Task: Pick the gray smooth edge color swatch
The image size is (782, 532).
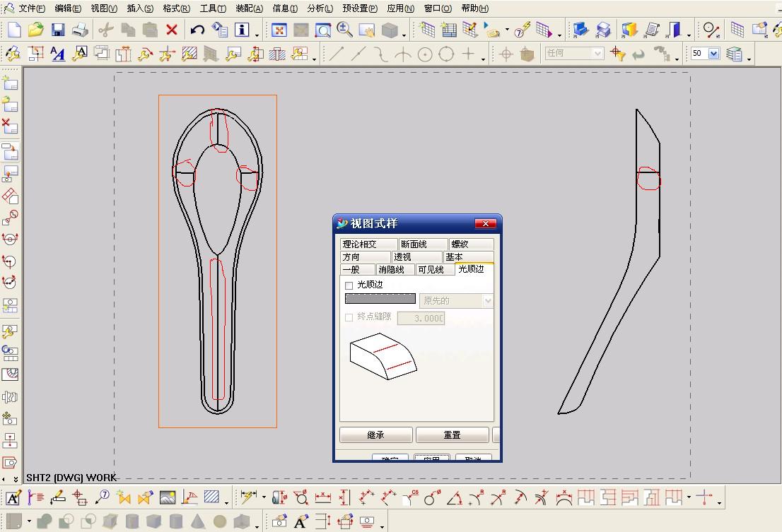Action: pos(380,298)
